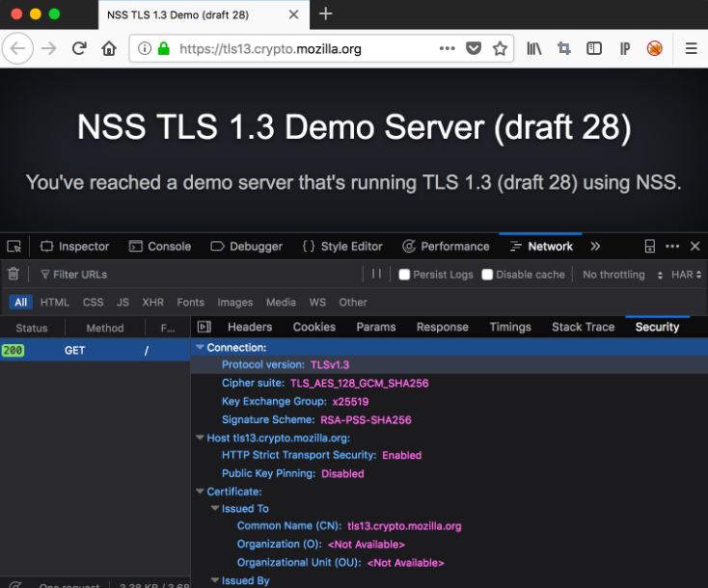This screenshot has width=708, height=588.
Task: Close the NSS TLS 1.3 Demo tab
Action: point(293,14)
